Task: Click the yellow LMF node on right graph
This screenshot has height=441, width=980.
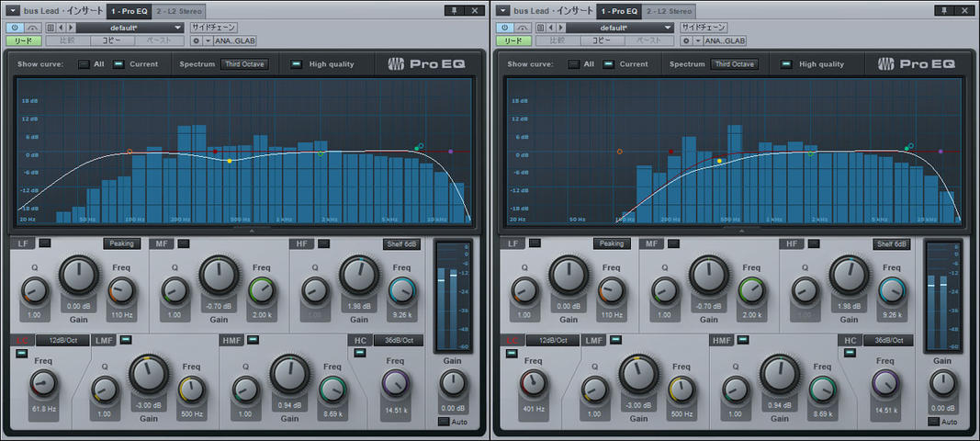Action: (720, 161)
